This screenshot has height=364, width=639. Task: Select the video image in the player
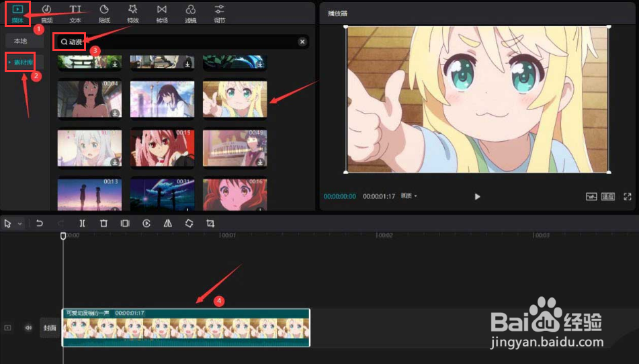pyautogui.click(x=477, y=100)
